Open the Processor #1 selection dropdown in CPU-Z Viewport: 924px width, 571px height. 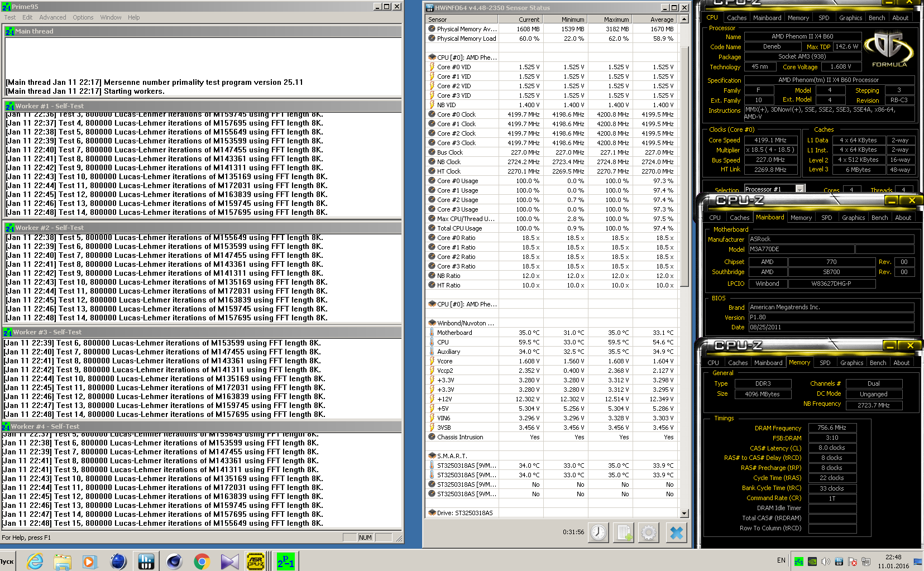coord(800,189)
